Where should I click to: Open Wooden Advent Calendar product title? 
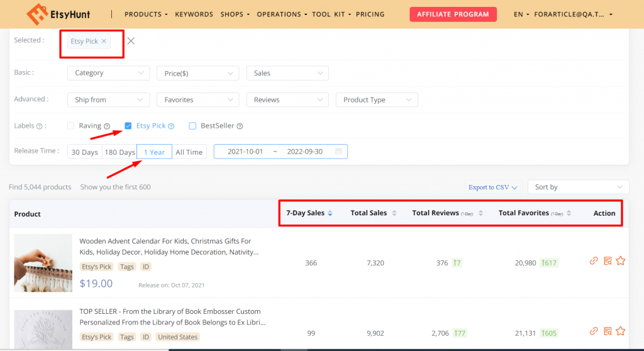pos(169,247)
